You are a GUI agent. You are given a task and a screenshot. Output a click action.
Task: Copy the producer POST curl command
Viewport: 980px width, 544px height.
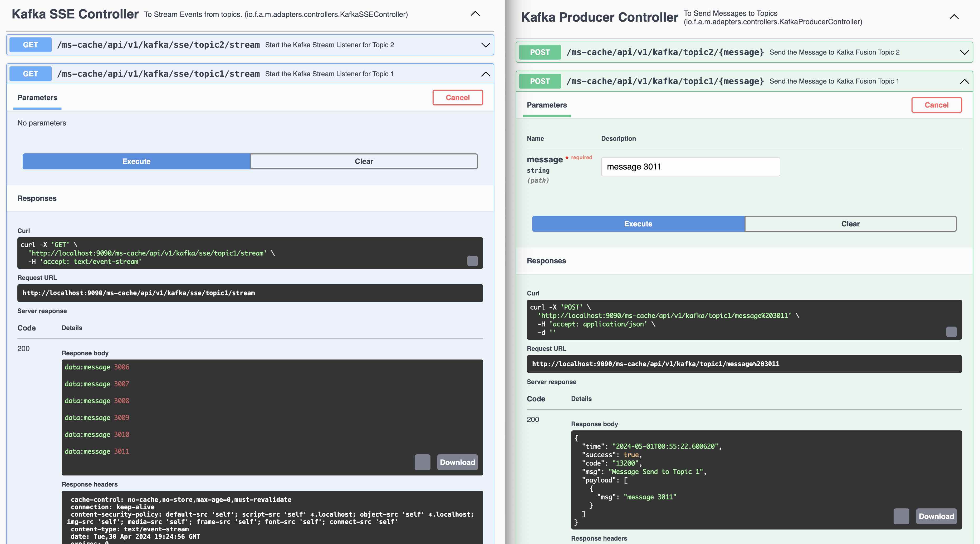tap(951, 332)
